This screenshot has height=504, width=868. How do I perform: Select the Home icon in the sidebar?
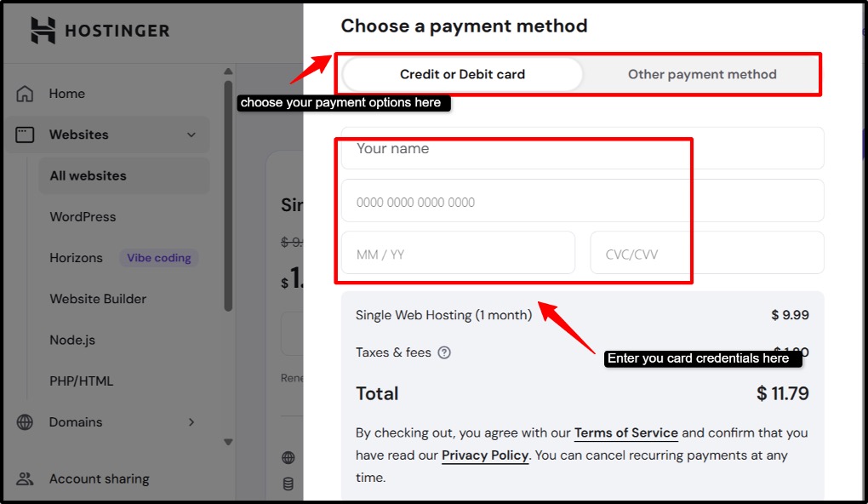click(26, 94)
